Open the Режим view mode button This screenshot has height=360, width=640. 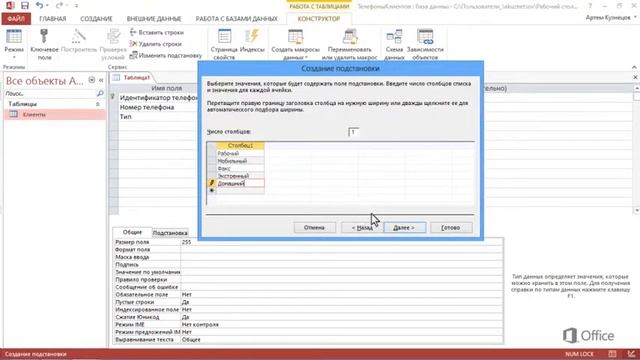click(x=14, y=44)
